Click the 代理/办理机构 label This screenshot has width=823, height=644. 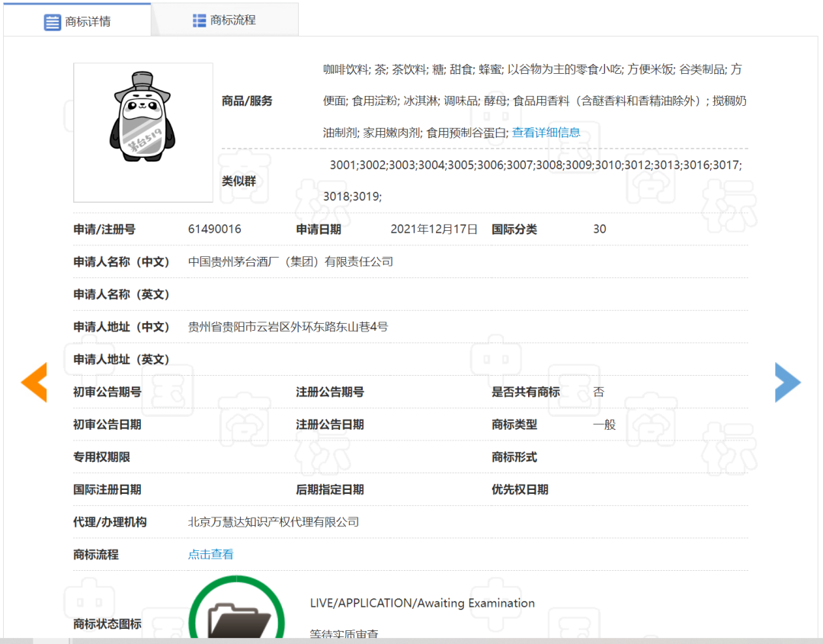[110, 522]
